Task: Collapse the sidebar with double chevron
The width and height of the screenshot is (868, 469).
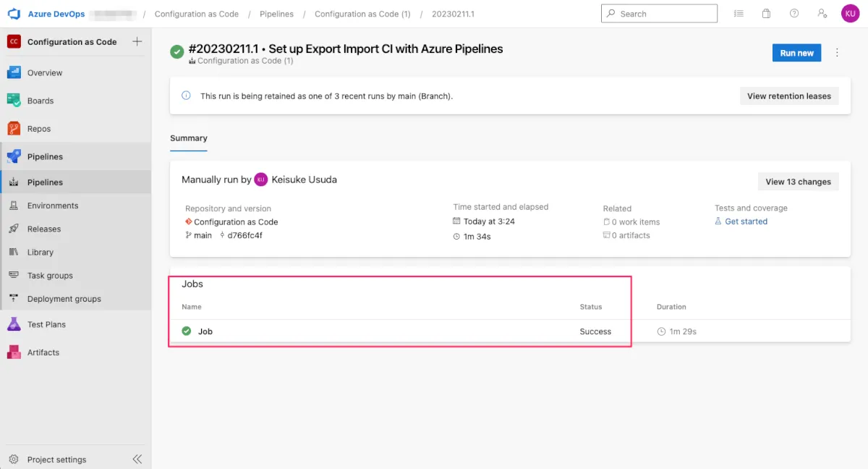Action: (137, 459)
